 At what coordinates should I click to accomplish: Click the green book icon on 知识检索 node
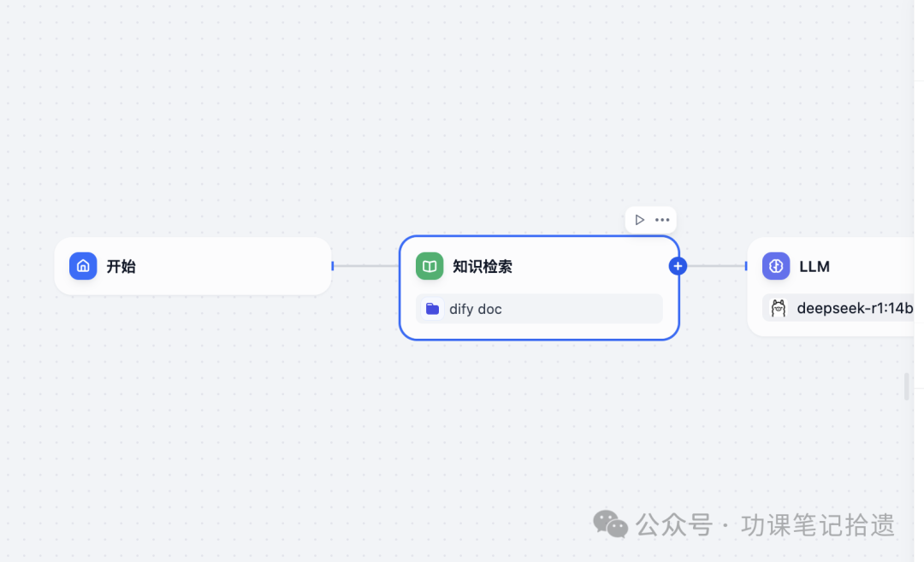pos(429,266)
